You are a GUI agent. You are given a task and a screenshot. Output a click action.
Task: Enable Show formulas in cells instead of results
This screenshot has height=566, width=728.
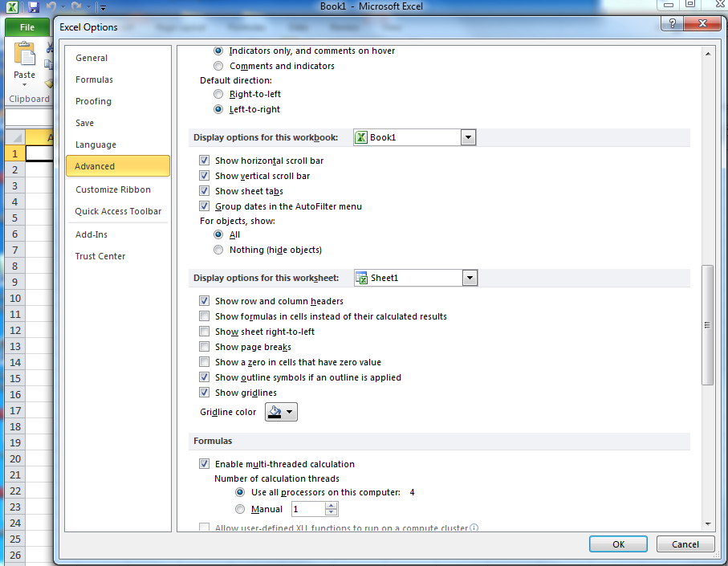coord(205,316)
